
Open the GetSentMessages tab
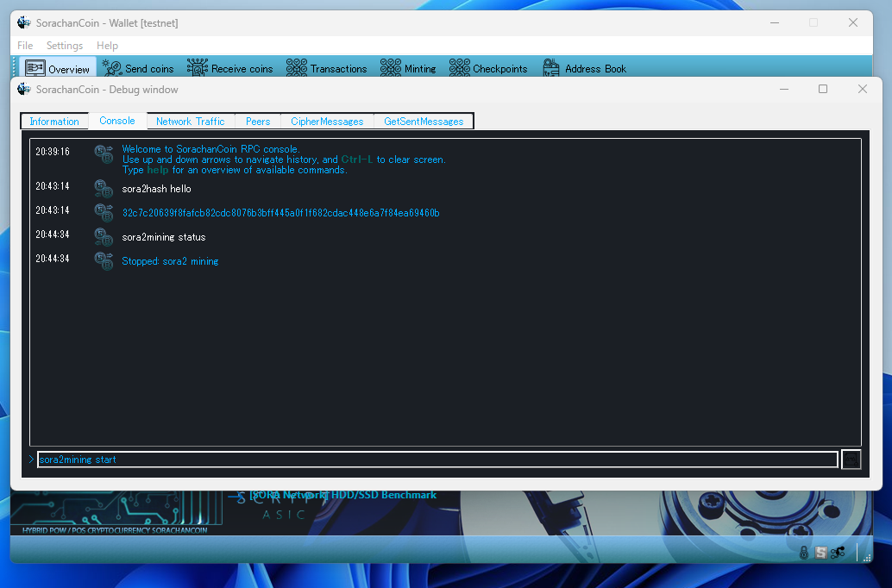click(x=424, y=122)
